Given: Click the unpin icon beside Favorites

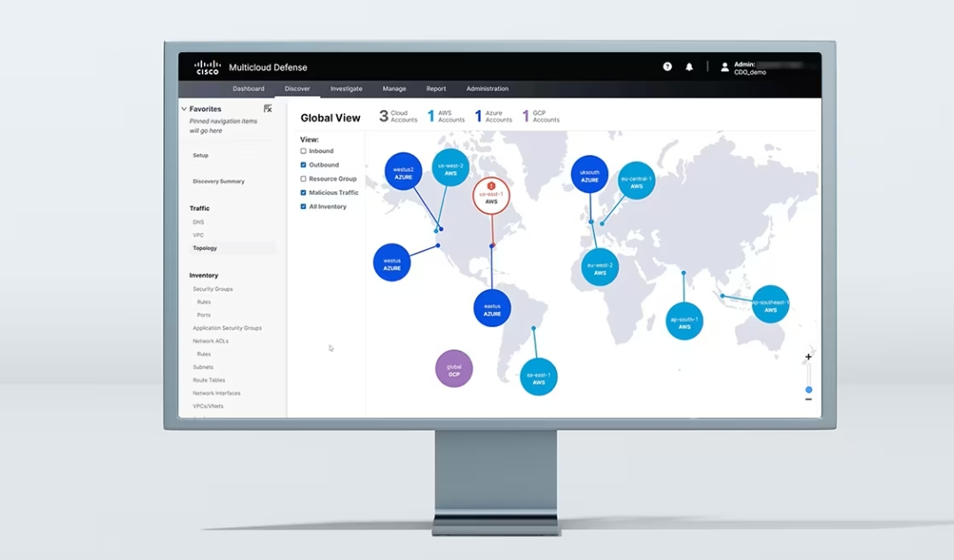Looking at the screenshot, I should pos(268,108).
